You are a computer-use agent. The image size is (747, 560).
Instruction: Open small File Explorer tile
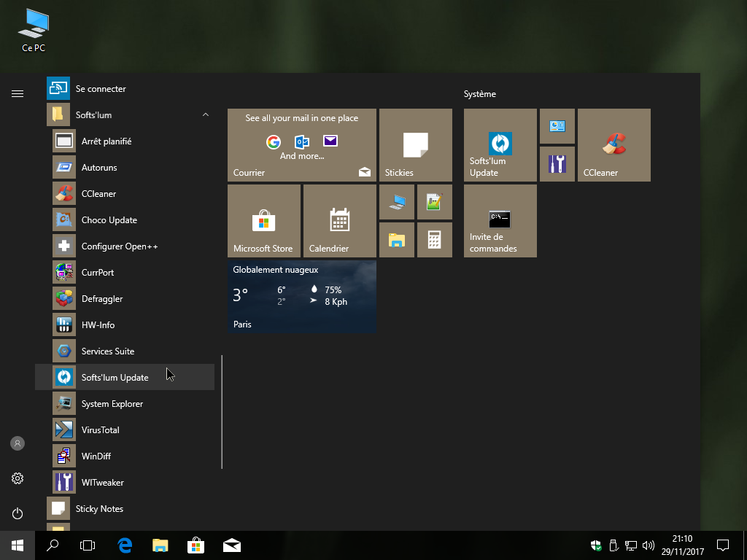click(x=397, y=240)
